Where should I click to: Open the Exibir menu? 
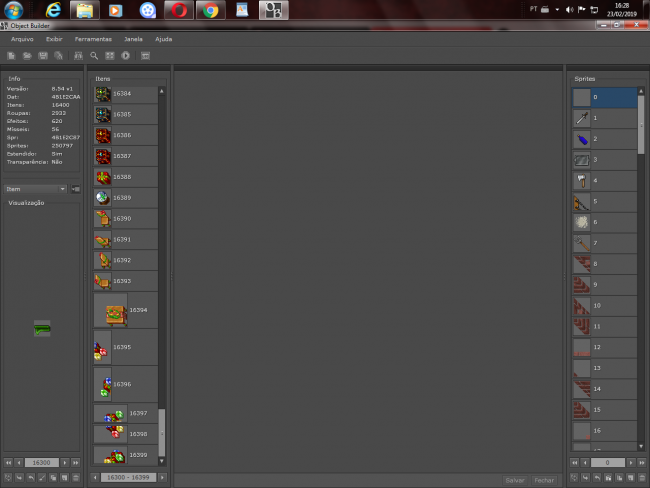[54, 39]
